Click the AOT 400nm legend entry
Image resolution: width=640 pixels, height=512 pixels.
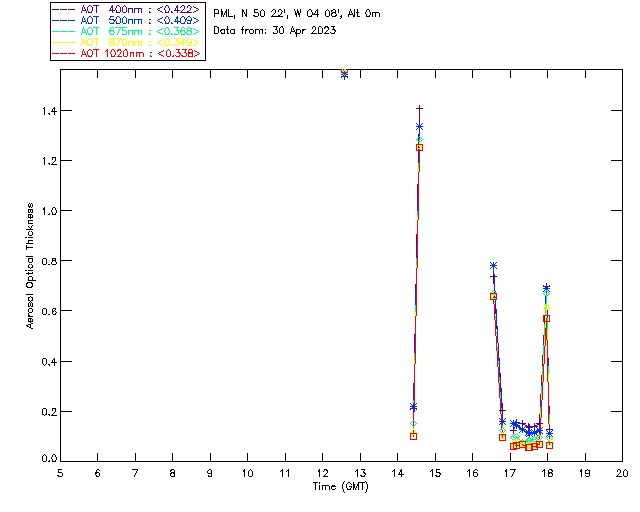coord(126,9)
